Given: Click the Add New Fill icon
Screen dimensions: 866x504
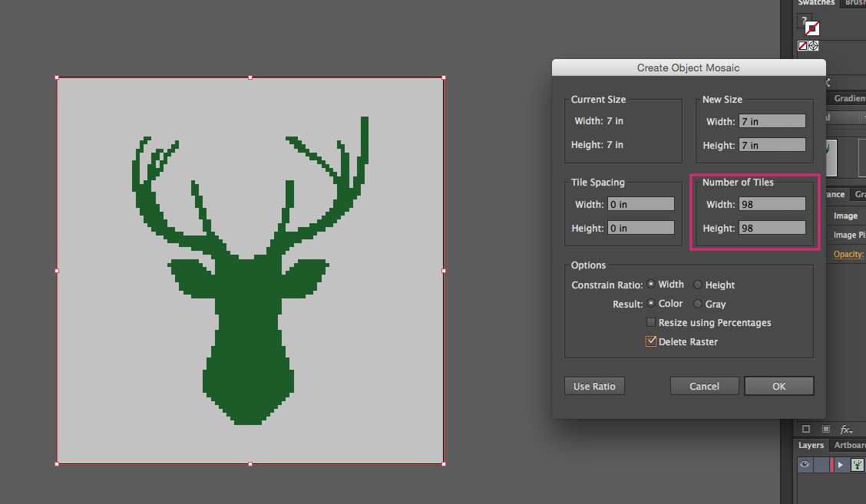Looking at the screenshot, I should (x=825, y=429).
